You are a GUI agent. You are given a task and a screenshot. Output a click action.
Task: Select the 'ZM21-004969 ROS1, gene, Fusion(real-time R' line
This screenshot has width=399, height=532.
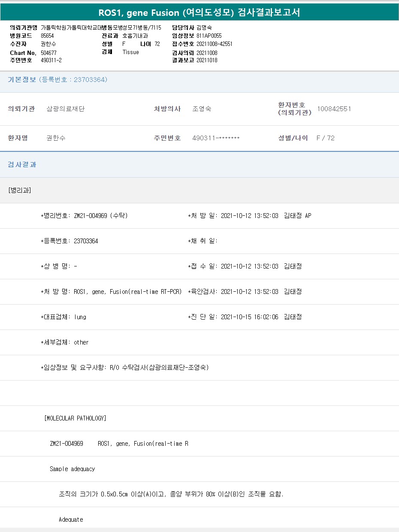[x=119, y=444]
